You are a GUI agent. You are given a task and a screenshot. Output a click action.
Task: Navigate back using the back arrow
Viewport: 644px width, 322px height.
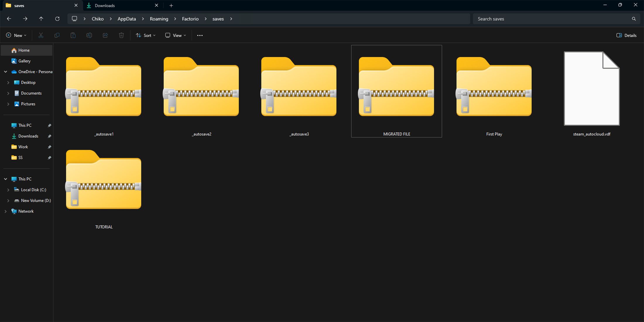coord(8,18)
